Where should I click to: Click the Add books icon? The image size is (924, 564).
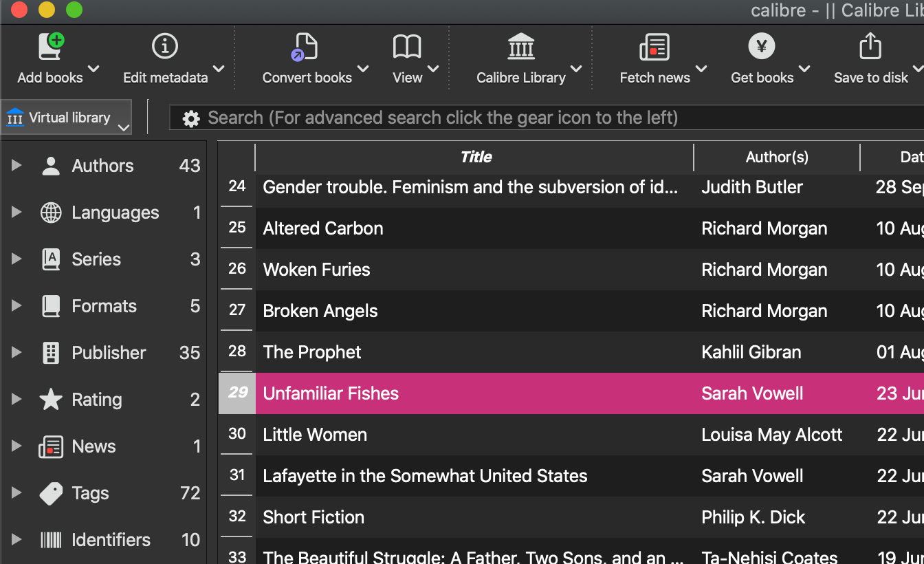pos(50,48)
